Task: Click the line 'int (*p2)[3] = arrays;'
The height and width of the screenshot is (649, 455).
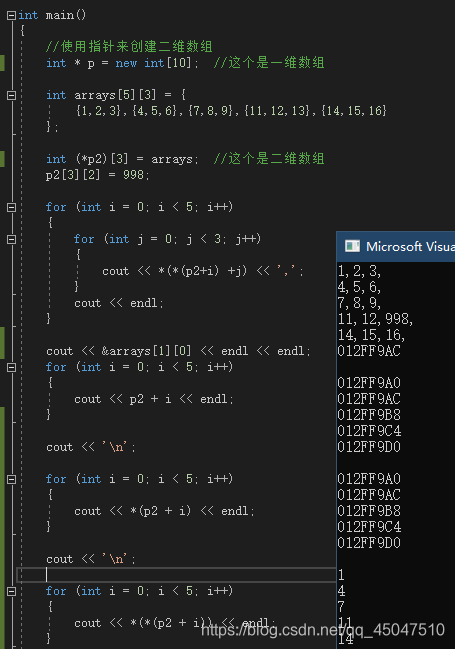Action: tap(122, 159)
